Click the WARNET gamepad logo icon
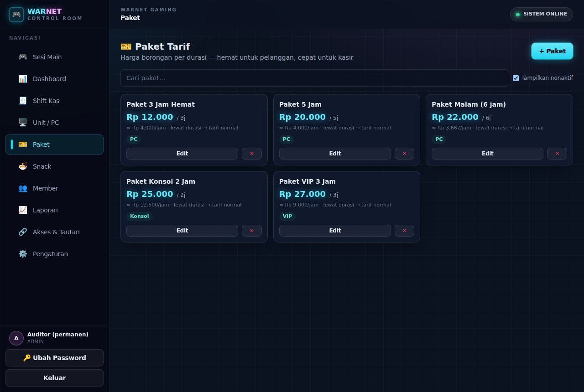This screenshot has width=584, height=392. tap(16, 15)
